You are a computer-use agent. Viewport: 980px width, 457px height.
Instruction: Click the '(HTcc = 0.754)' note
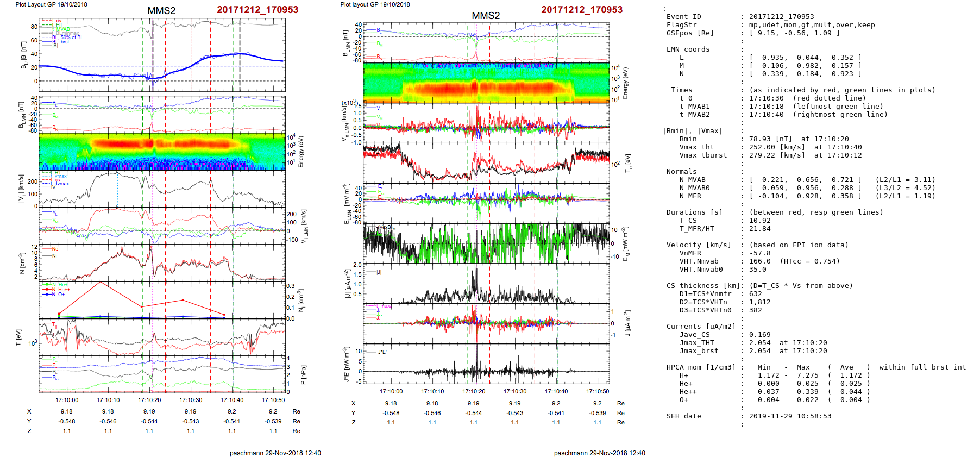pos(810,261)
